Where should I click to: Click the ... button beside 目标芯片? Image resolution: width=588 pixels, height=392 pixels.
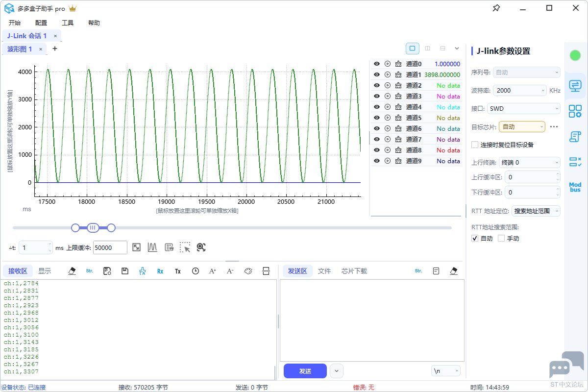coord(554,127)
